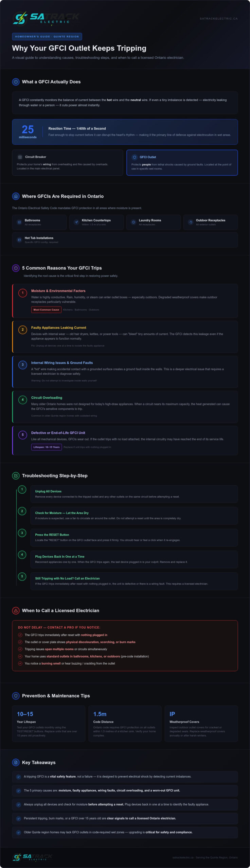Toggle the burning smell warning checkmark
Screen dimensions: 250x868
click(20, 664)
